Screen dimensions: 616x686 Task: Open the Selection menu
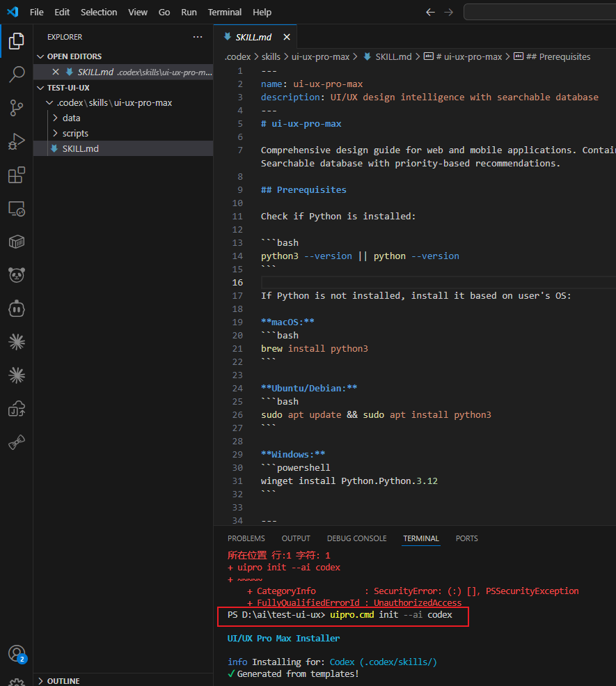tap(99, 13)
